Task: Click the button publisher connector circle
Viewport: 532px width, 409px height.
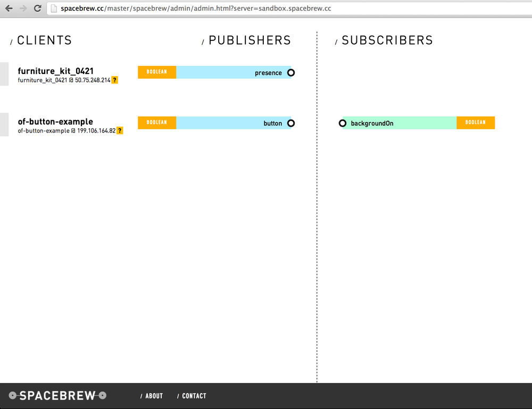Action: [291, 123]
